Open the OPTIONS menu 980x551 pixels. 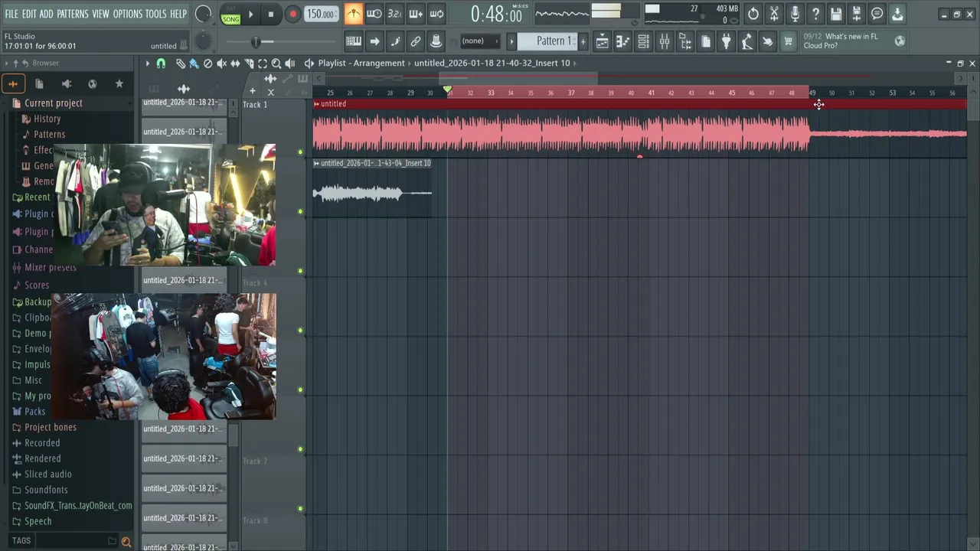point(128,14)
